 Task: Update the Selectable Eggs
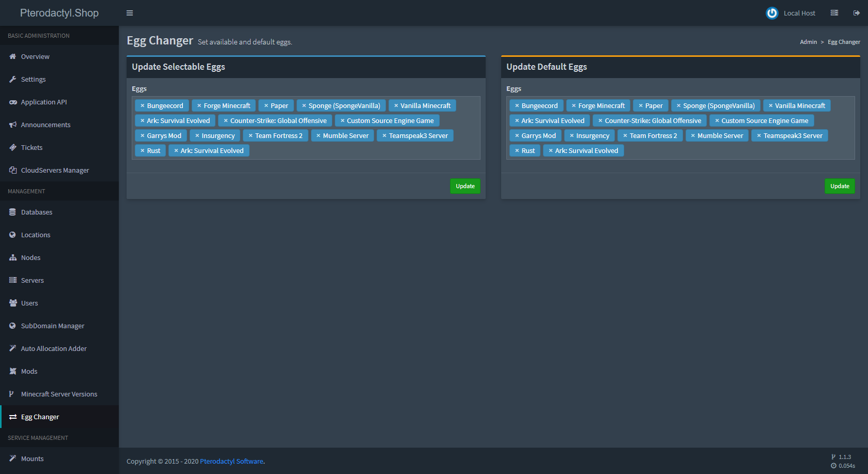(x=465, y=186)
